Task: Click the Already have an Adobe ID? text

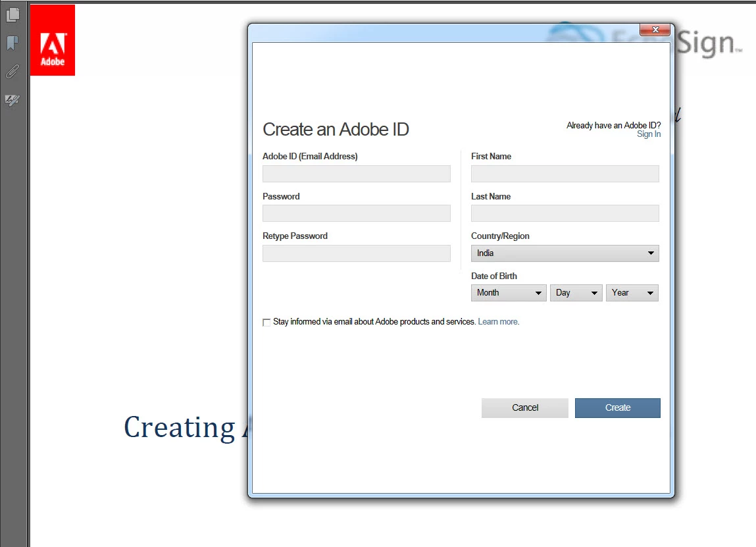Action: 613,126
